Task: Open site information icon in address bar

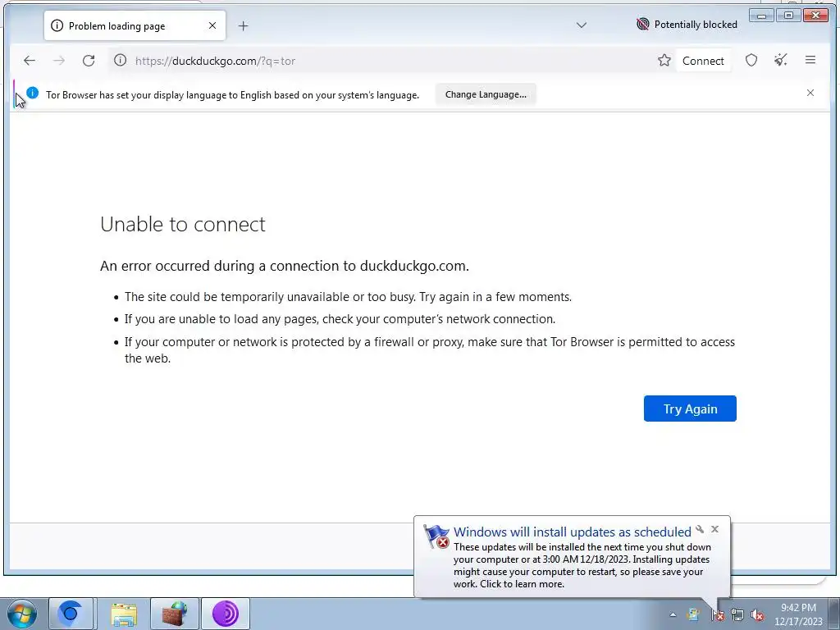Action: coord(121,61)
